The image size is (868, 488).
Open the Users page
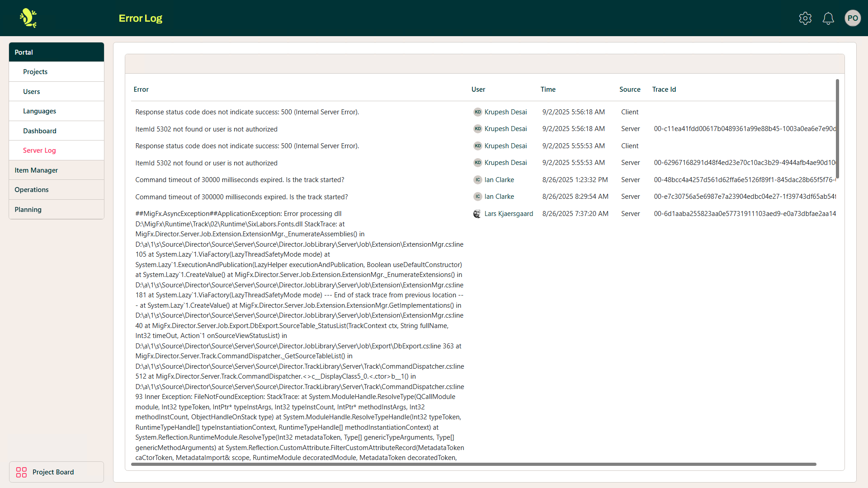32,92
